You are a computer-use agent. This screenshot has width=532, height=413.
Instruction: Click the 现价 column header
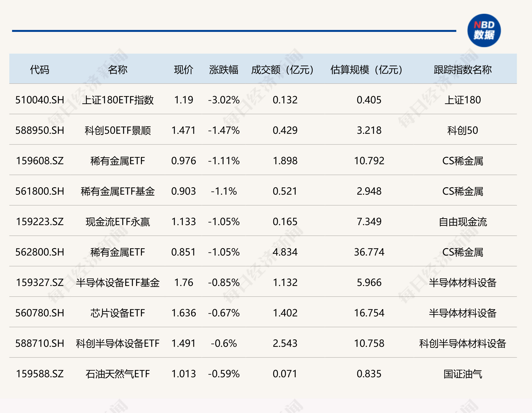pos(183,70)
